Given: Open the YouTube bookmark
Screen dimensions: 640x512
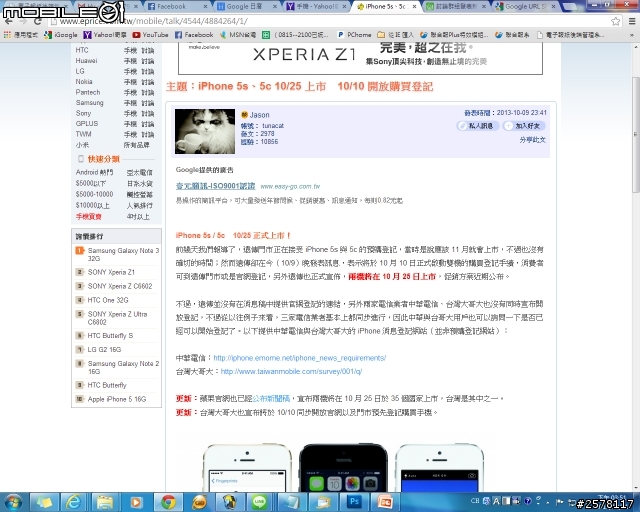Looking at the screenshot, I should [150, 35].
